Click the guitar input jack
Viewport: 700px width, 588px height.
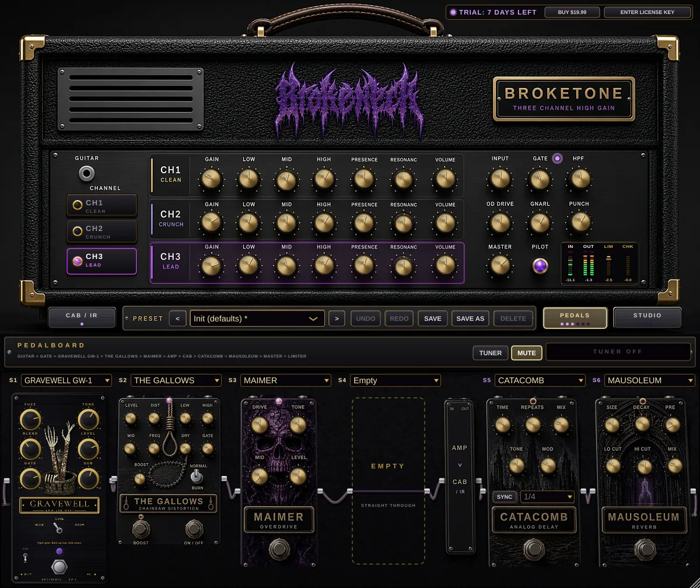click(87, 173)
